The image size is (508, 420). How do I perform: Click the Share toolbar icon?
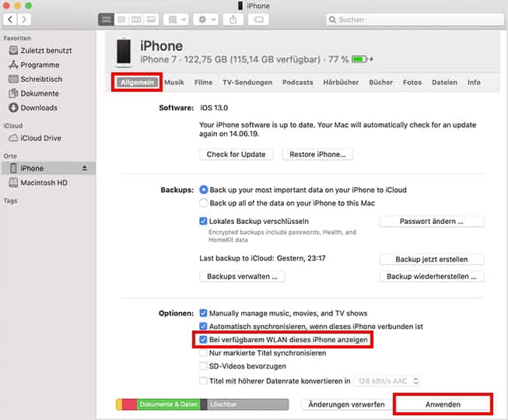click(x=233, y=19)
